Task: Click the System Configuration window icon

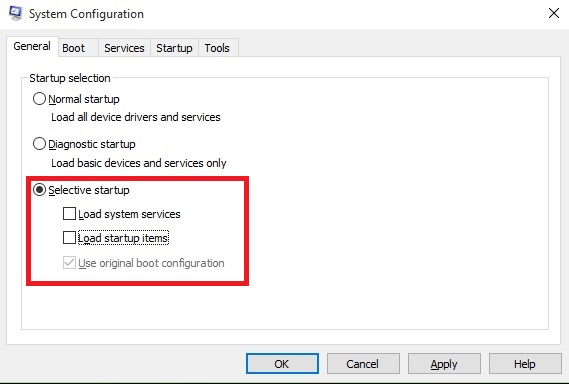Action: coord(16,13)
